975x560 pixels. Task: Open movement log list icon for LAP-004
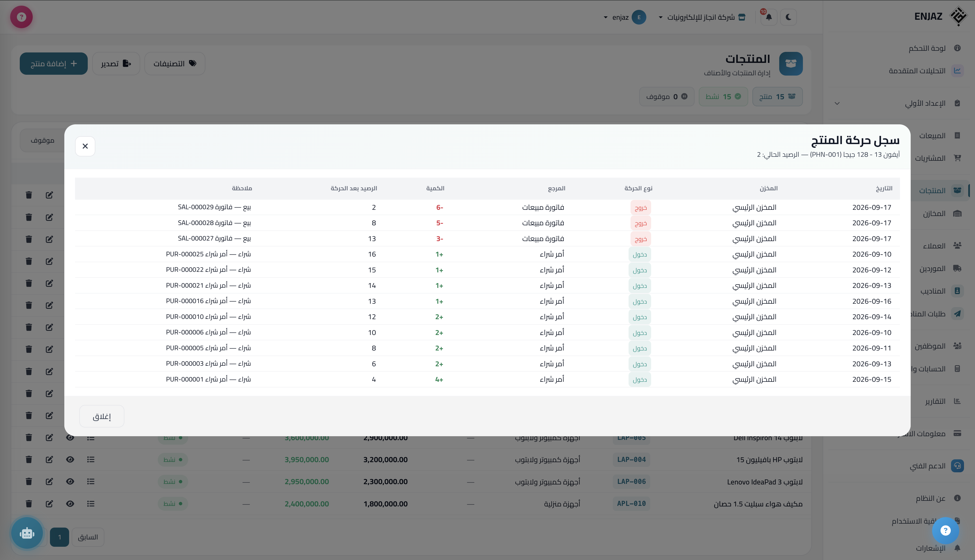pos(91,460)
